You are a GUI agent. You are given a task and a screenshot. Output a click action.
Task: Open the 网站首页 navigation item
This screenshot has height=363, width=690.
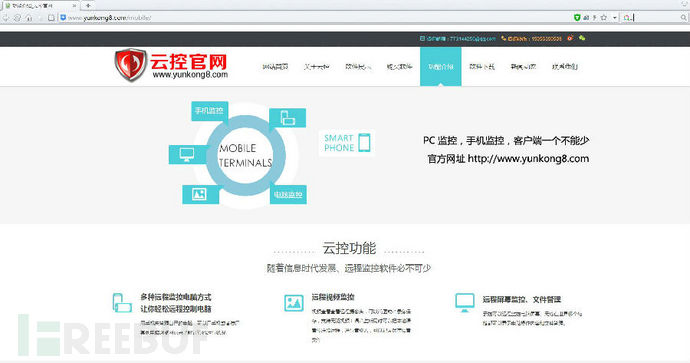pos(275,67)
